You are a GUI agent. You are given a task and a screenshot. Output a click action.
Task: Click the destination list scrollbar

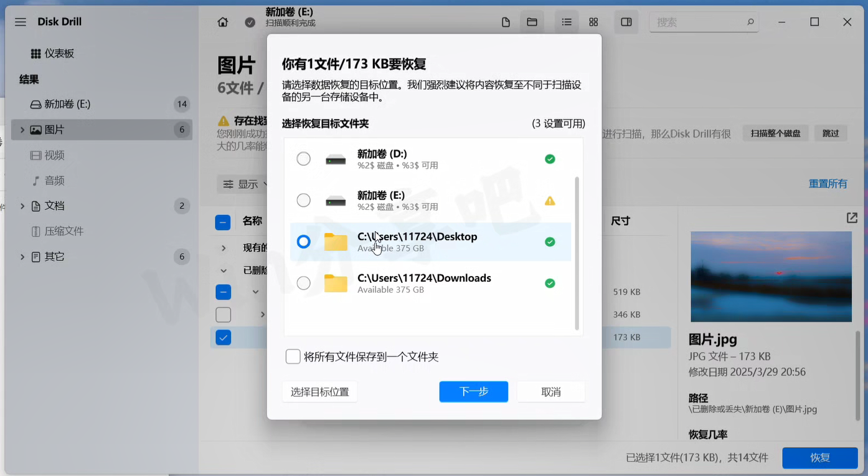[577, 253]
